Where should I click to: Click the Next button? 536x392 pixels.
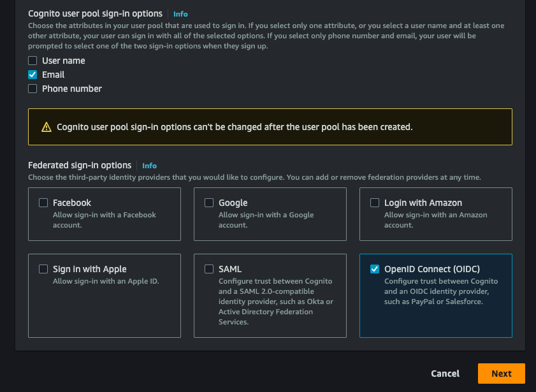point(501,374)
